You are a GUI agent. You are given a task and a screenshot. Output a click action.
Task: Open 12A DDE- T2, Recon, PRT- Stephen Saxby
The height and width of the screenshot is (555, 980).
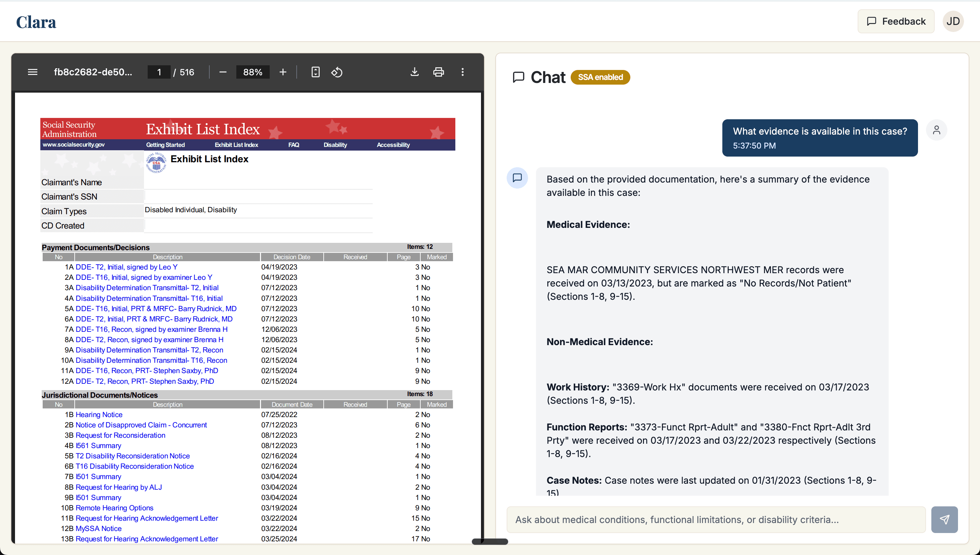[145, 381]
